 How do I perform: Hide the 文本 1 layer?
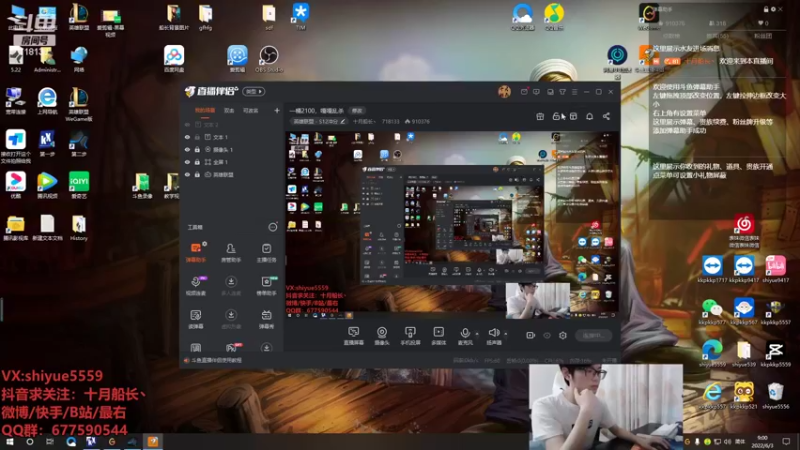click(x=187, y=137)
